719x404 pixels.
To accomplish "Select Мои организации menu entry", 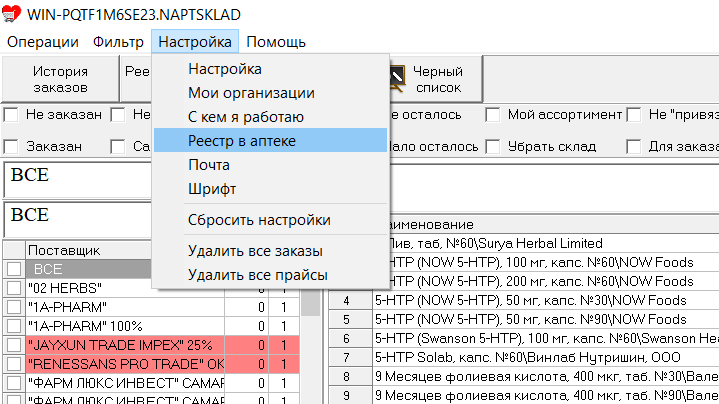I will click(271, 93).
